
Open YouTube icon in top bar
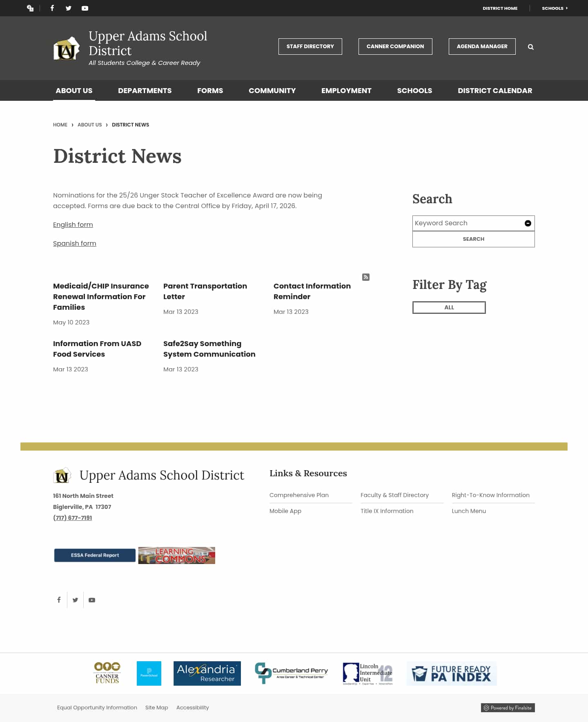point(85,8)
